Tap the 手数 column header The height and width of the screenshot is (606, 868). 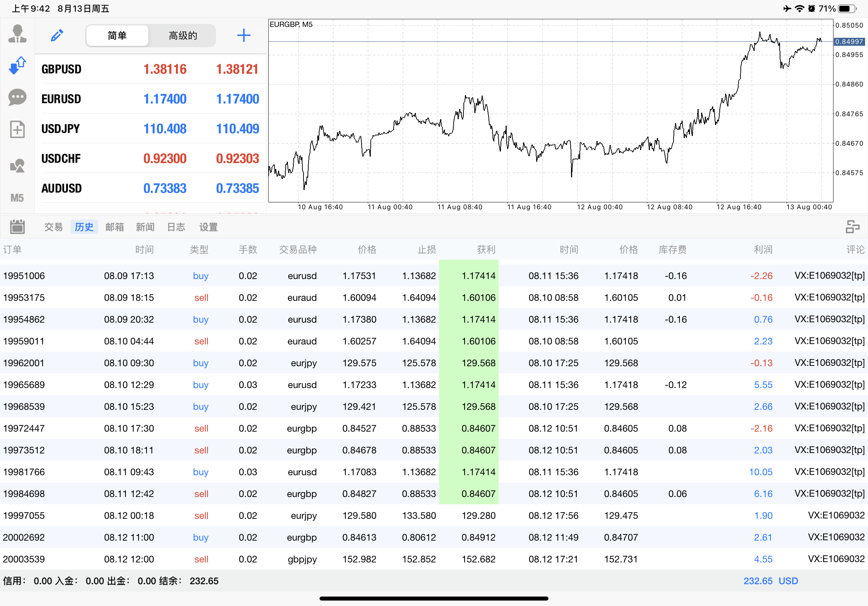click(x=248, y=250)
